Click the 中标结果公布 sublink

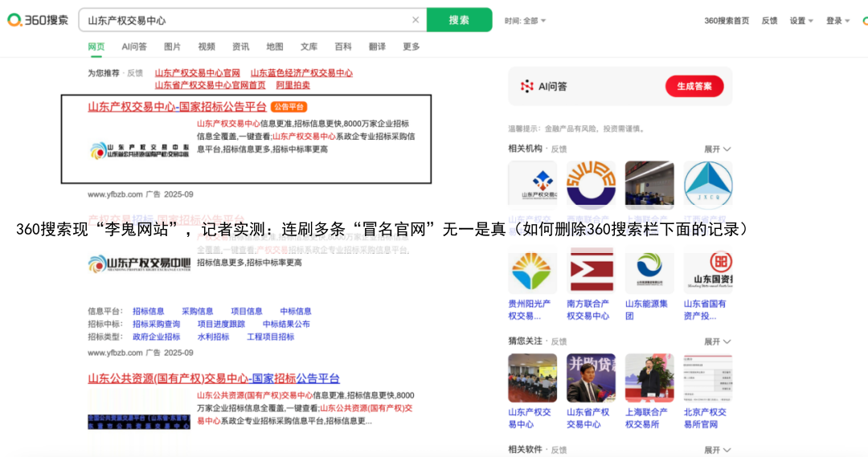[286, 324]
